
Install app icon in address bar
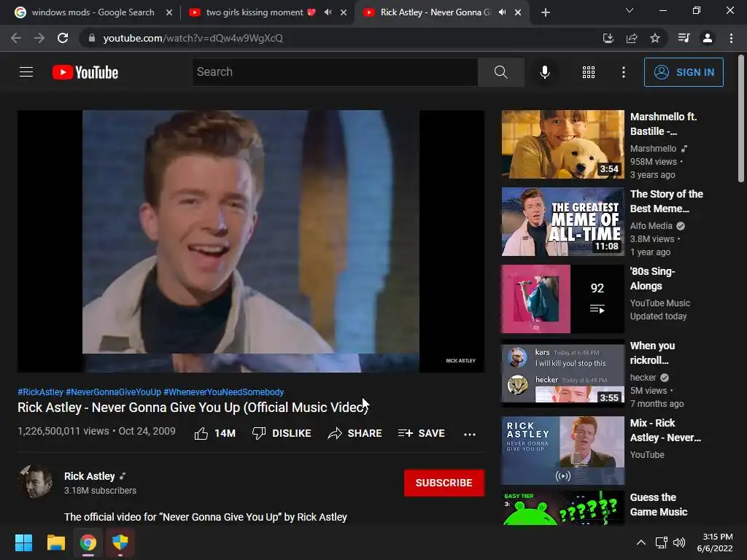608,38
